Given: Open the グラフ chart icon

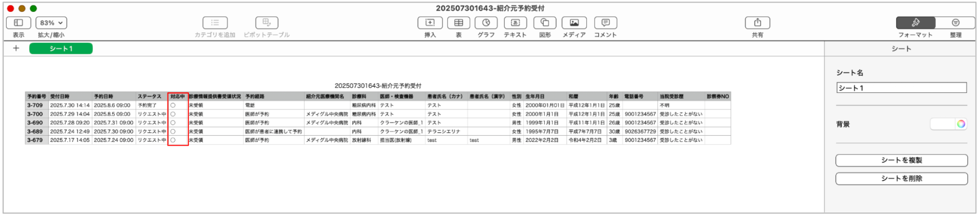Looking at the screenshot, I should pyautogui.click(x=486, y=23).
